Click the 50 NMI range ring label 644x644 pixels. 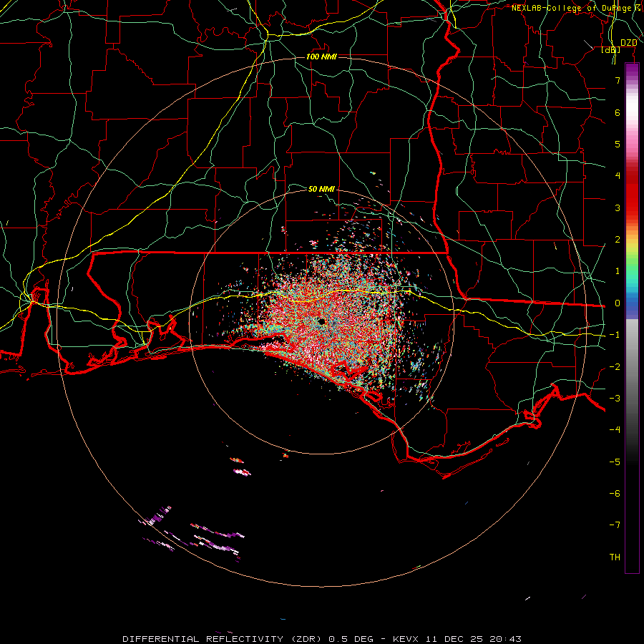(x=321, y=189)
